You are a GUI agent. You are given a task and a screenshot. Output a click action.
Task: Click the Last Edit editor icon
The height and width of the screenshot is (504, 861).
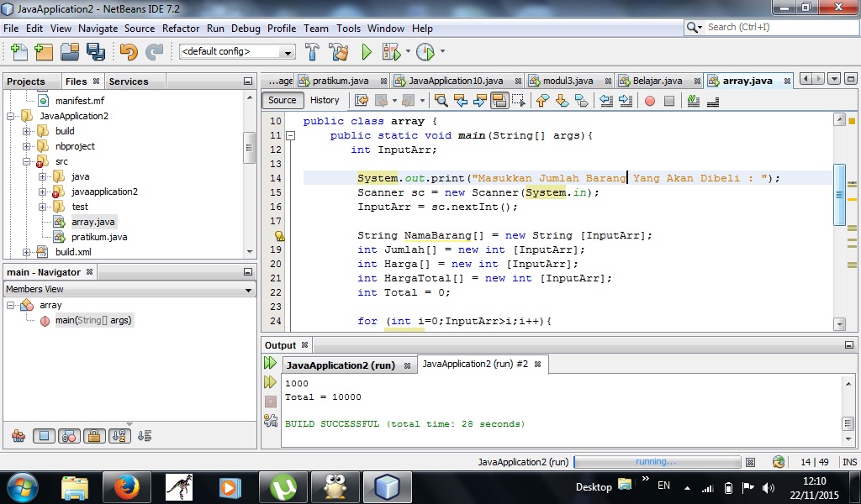[362, 100]
